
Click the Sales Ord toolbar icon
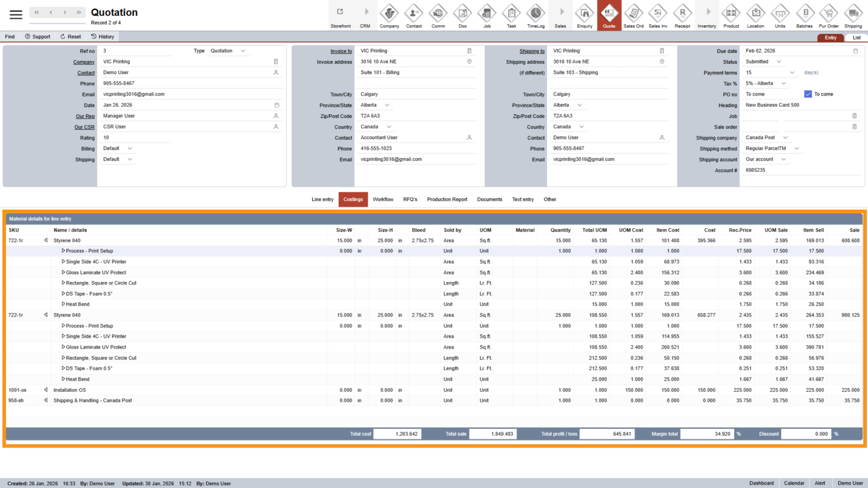pyautogui.click(x=633, y=15)
